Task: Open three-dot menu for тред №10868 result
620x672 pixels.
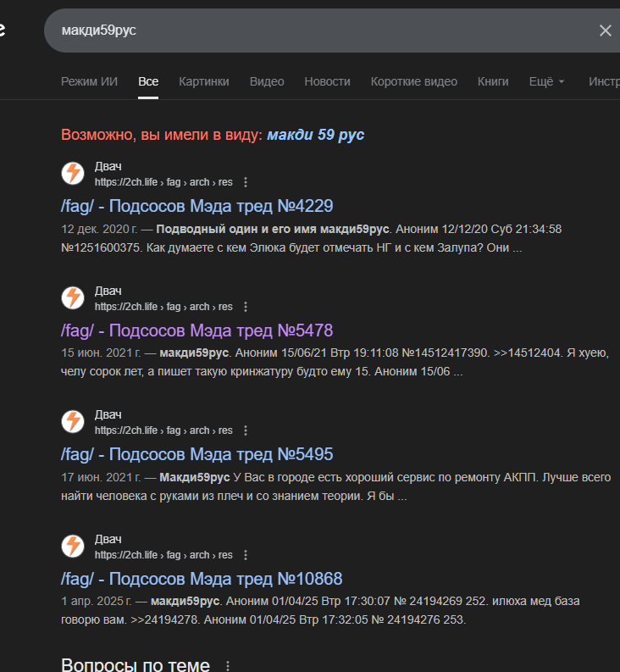Action: 246,555
